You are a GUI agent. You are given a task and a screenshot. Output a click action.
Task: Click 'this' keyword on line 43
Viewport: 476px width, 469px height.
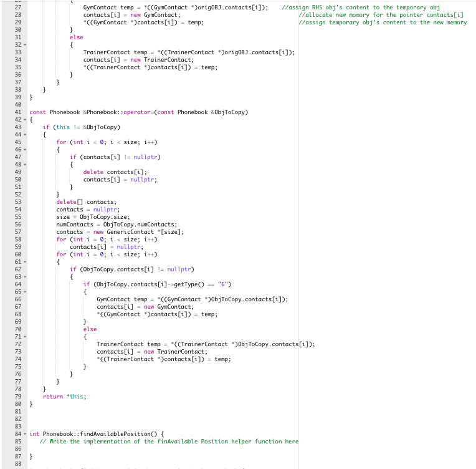point(63,127)
